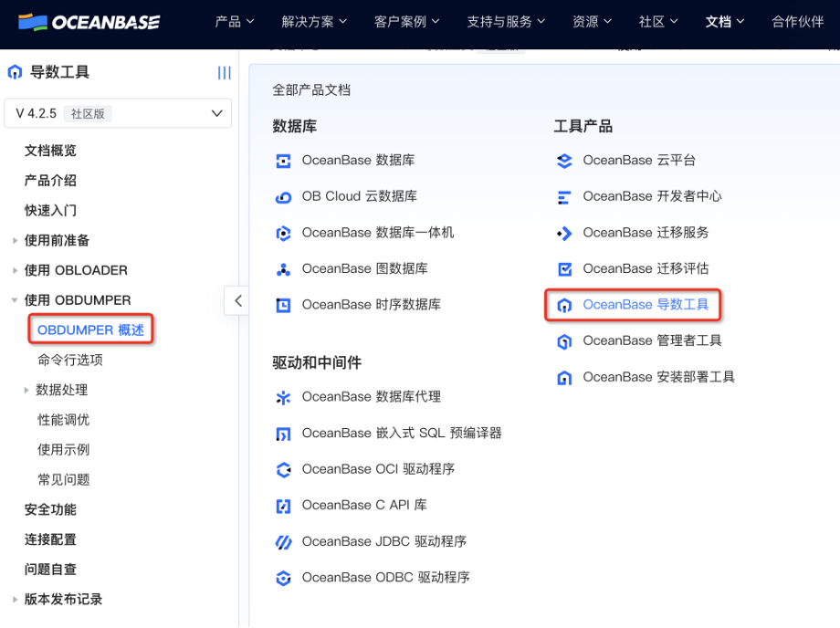
Task: Open the 解决方案 menu in header
Action: (314, 22)
